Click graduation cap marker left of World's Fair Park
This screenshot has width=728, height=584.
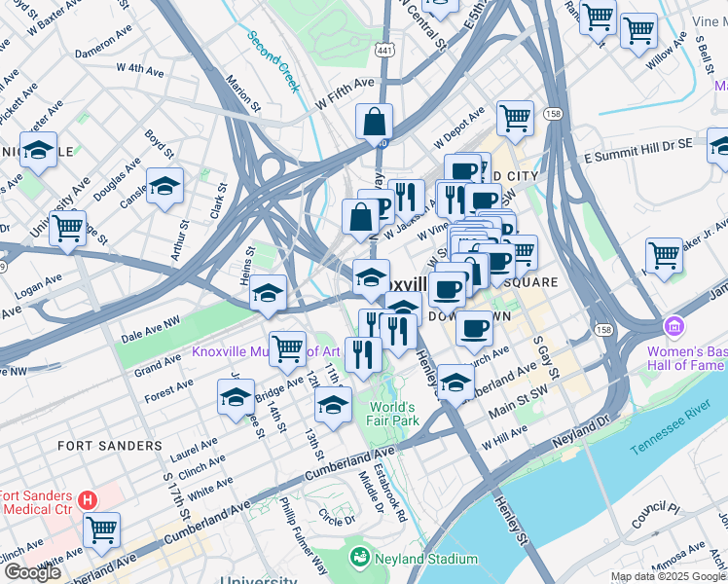point(333,407)
